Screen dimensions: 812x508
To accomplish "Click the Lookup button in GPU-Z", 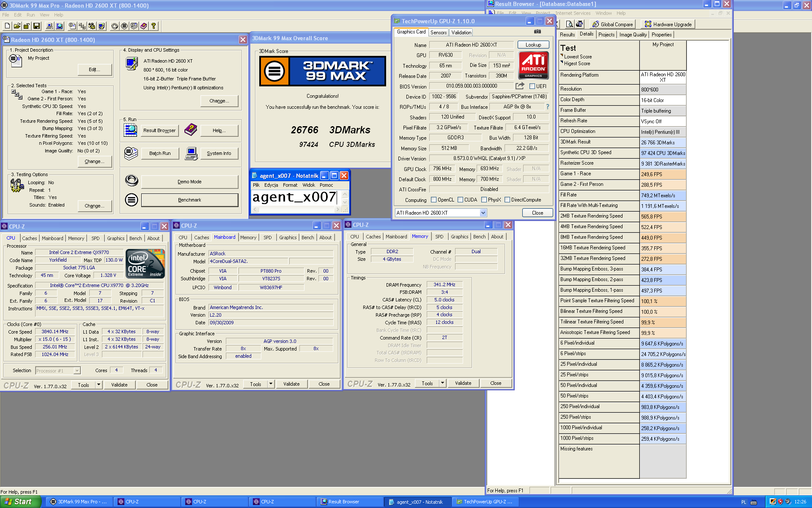I will coord(533,45).
